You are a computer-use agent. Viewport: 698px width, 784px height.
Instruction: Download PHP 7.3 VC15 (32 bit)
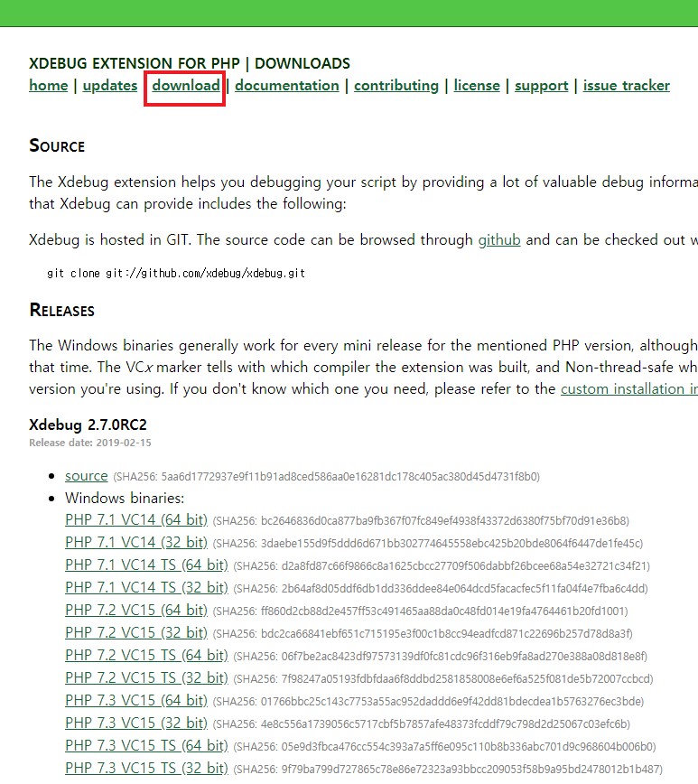pyautogui.click(x=136, y=723)
